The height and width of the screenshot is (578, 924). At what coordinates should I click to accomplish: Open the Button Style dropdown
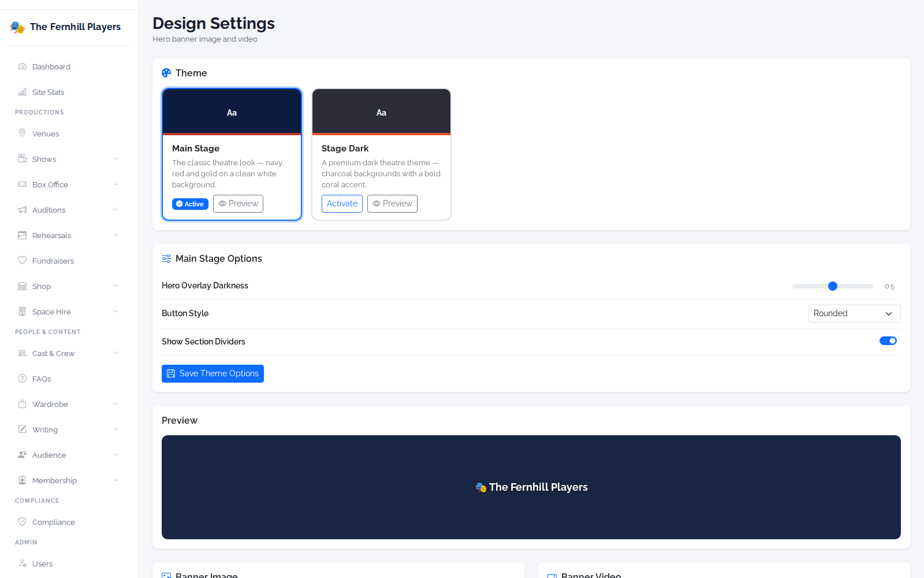click(854, 313)
